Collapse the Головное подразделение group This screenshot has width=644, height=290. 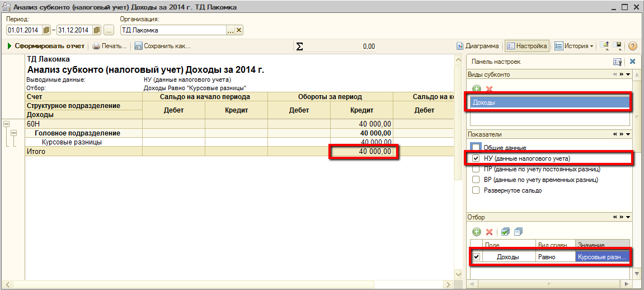point(13,133)
